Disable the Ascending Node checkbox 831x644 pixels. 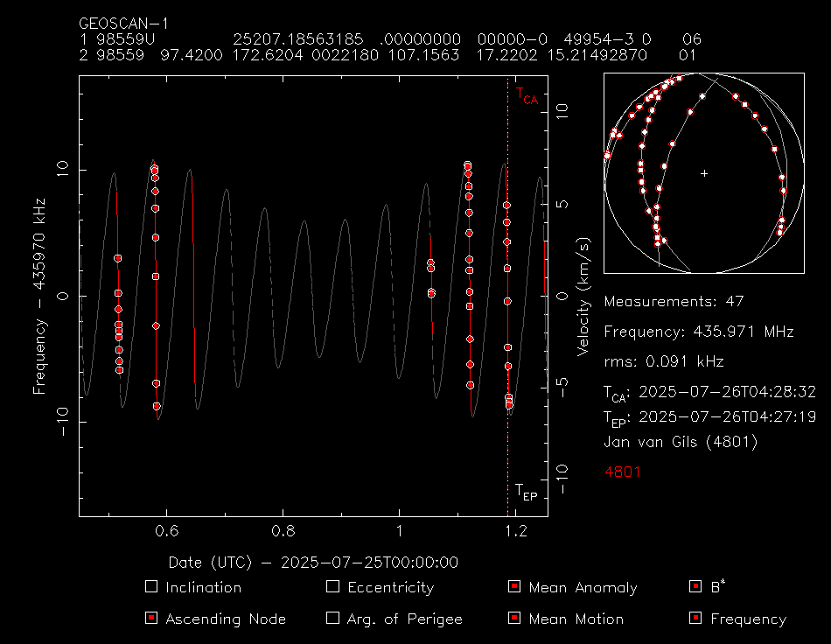point(151,619)
